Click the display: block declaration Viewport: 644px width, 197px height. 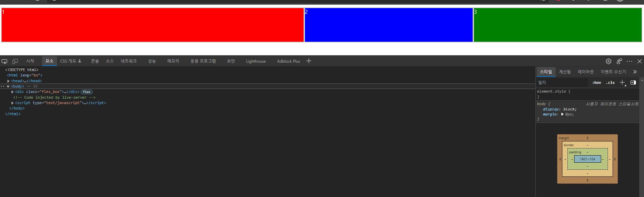coord(560,109)
